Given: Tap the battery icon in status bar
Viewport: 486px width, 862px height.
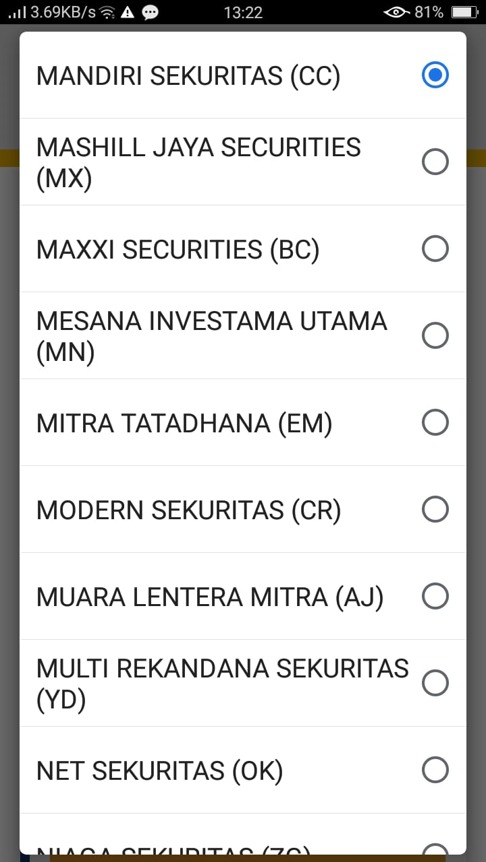Looking at the screenshot, I should (464, 12).
